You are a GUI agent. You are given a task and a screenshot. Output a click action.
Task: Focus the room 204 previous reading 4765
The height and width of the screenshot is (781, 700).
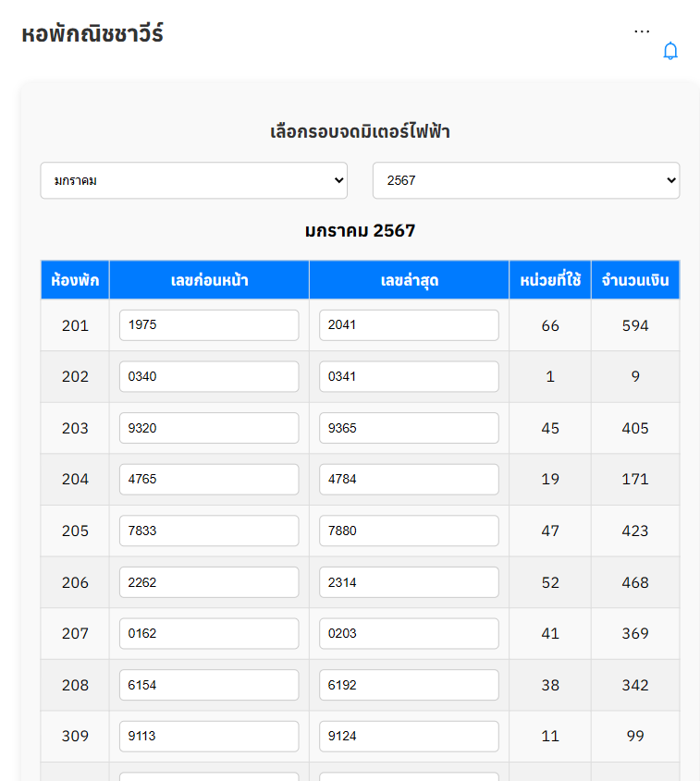209,479
